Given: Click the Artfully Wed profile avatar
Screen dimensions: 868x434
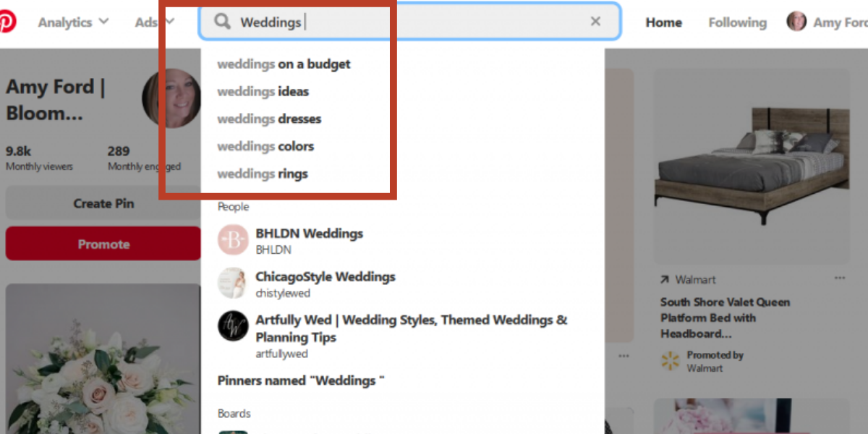Looking at the screenshot, I should pos(233,326).
